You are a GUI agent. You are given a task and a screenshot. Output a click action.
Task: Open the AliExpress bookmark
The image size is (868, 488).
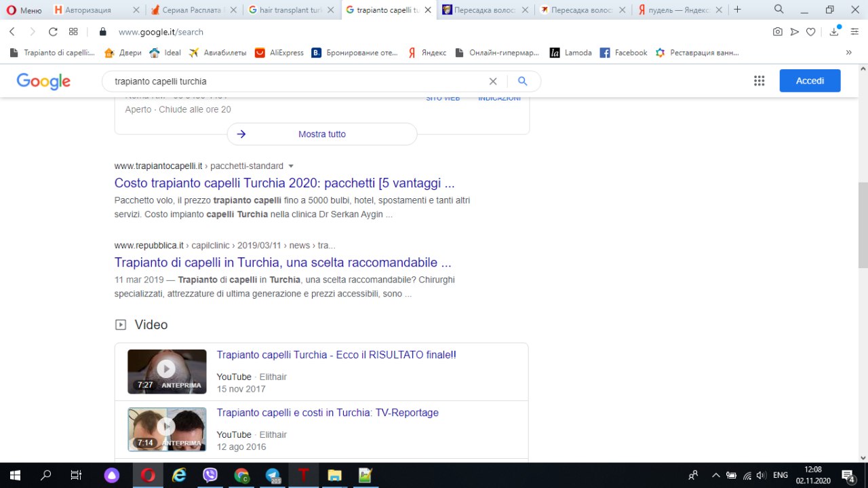pyautogui.click(x=279, y=52)
